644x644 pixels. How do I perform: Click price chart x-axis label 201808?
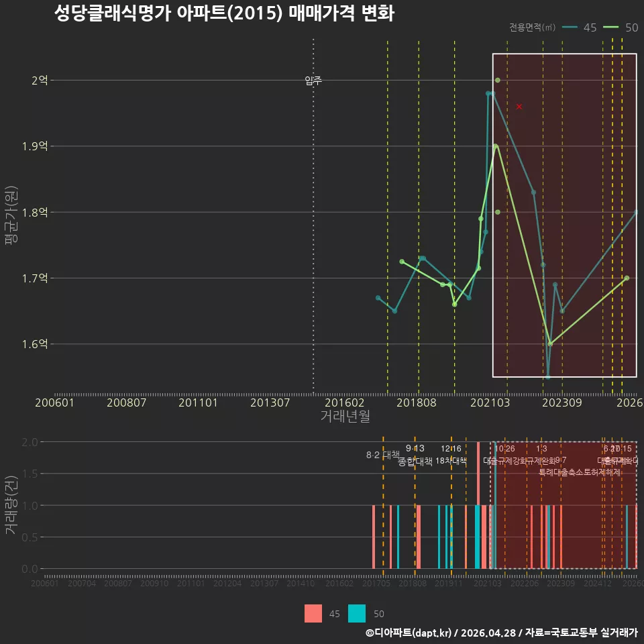(x=417, y=402)
